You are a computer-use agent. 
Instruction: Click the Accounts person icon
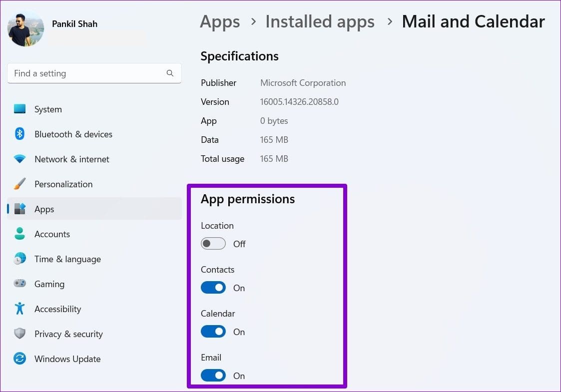(19, 234)
